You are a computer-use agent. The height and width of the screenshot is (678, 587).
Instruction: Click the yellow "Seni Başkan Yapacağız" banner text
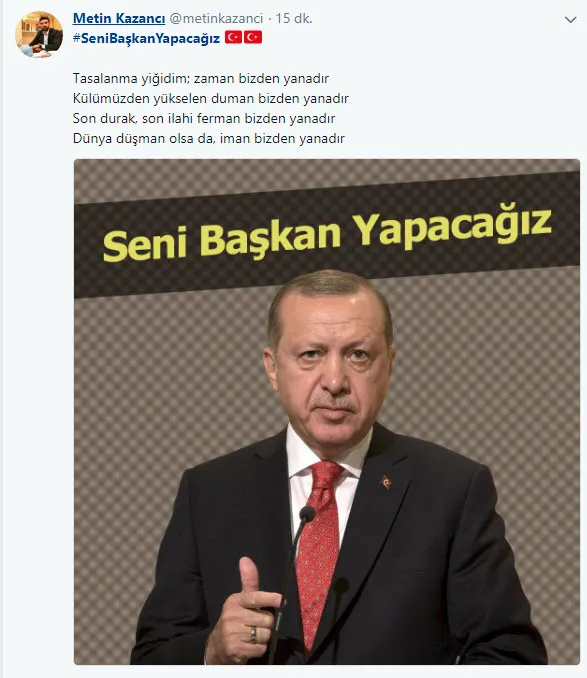327,236
